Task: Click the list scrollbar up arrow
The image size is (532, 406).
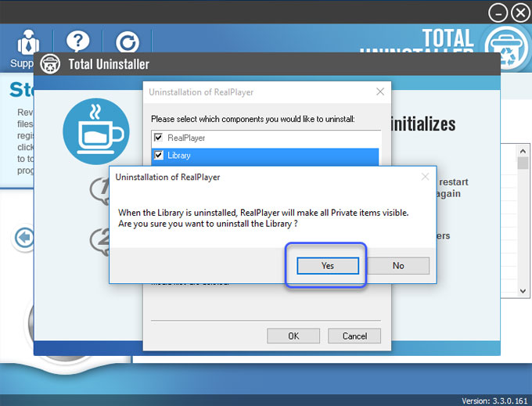Action: point(523,151)
